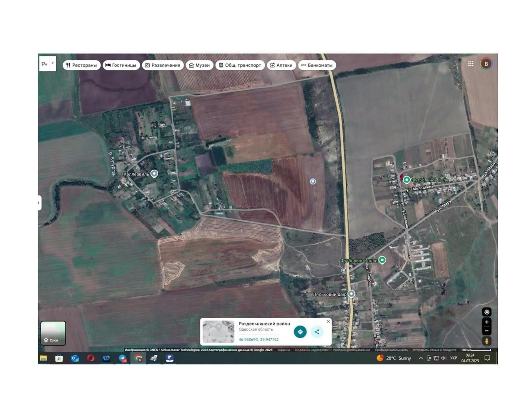Select the Банкоматы category chip

click(317, 65)
